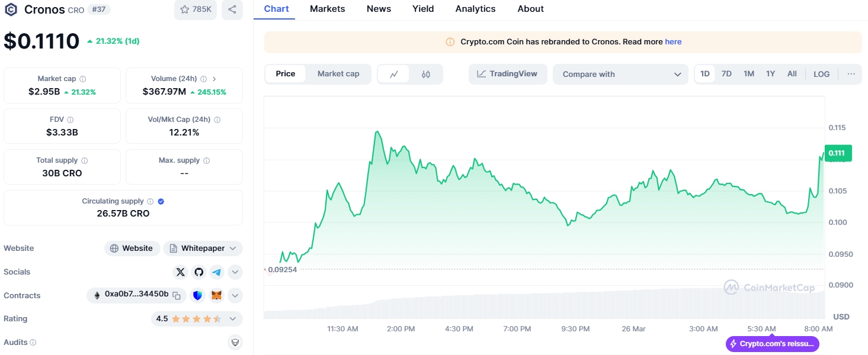Viewport: 868px width, 355px height.
Task: Open the X (Twitter) social link
Action: coord(181,272)
